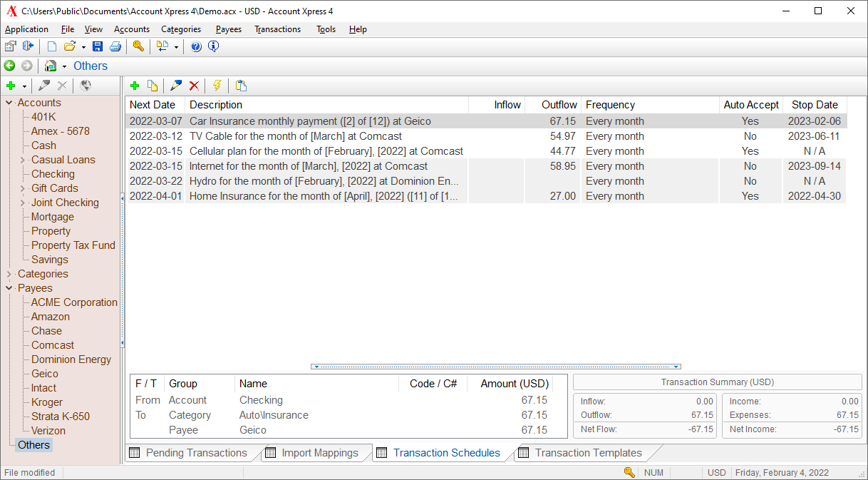Expand the Categories tree node

point(9,274)
